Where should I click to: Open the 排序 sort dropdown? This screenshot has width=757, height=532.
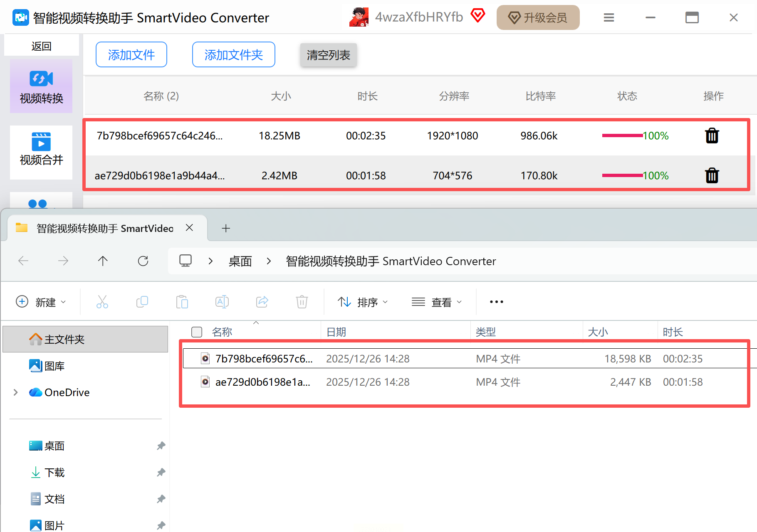click(363, 302)
